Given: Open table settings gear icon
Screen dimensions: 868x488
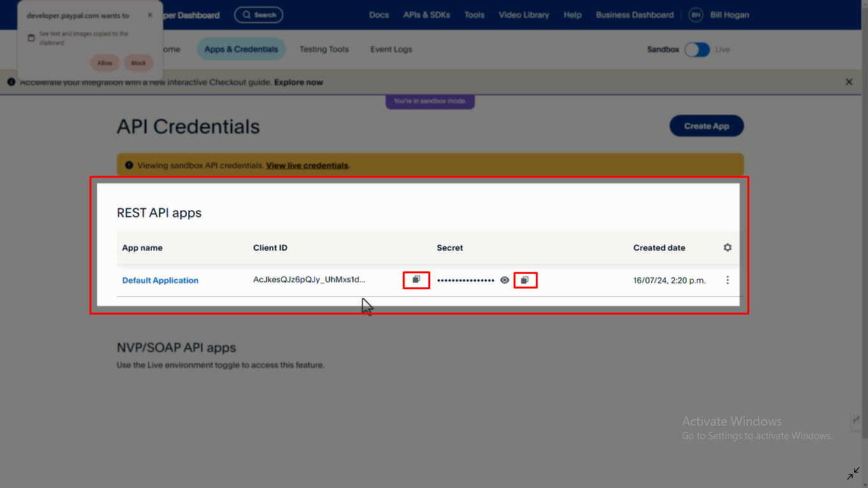Looking at the screenshot, I should click(727, 247).
